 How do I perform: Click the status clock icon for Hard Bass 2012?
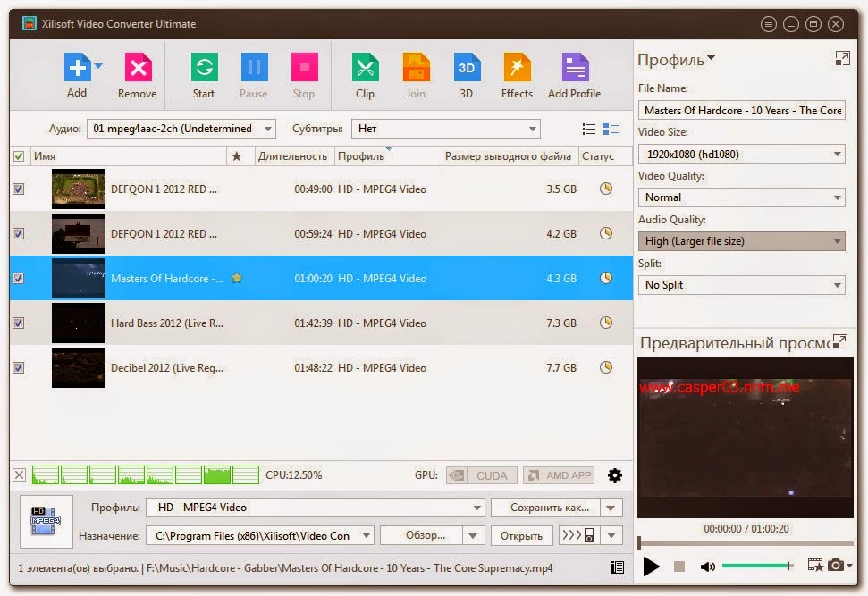click(x=606, y=323)
